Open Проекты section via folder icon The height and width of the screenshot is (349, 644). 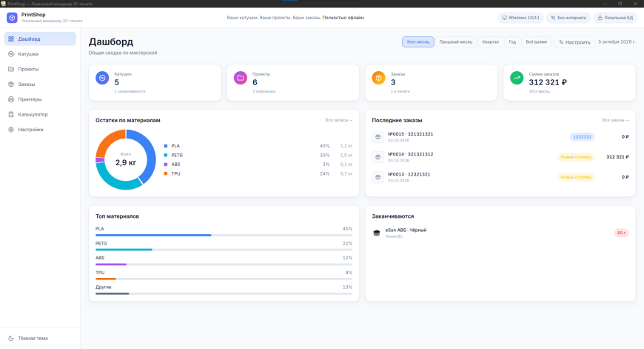click(x=11, y=69)
